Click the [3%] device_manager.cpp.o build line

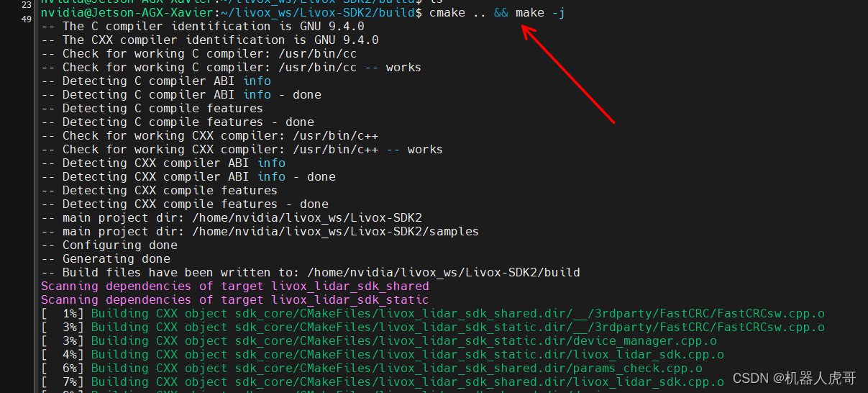point(379,341)
